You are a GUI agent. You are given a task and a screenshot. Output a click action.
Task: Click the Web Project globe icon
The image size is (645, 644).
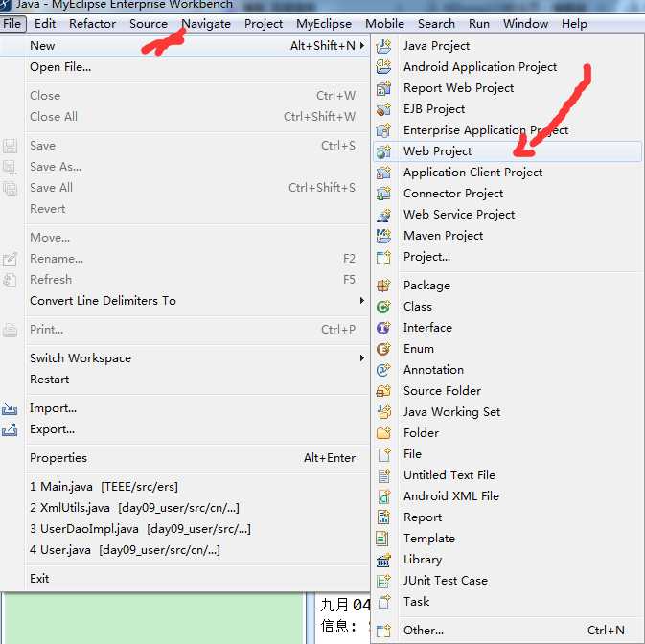coord(383,151)
